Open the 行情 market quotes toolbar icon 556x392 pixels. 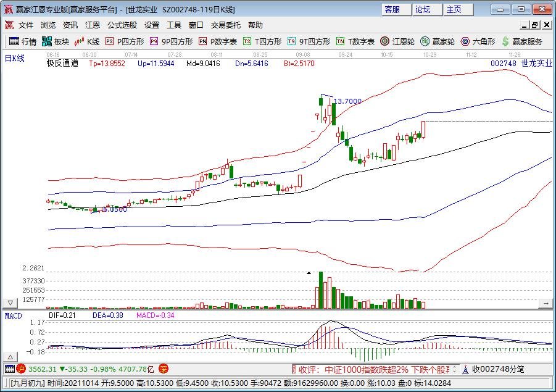click(22, 42)
